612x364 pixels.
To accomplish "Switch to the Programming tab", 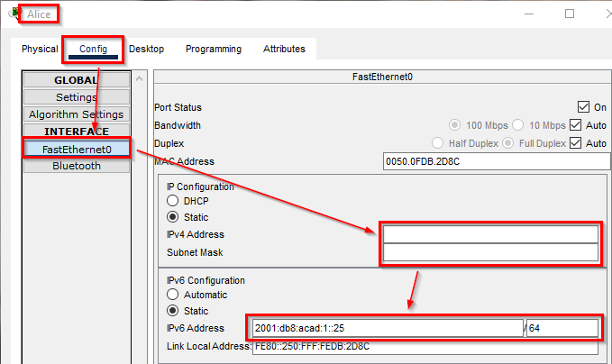I will click(214, 49).
